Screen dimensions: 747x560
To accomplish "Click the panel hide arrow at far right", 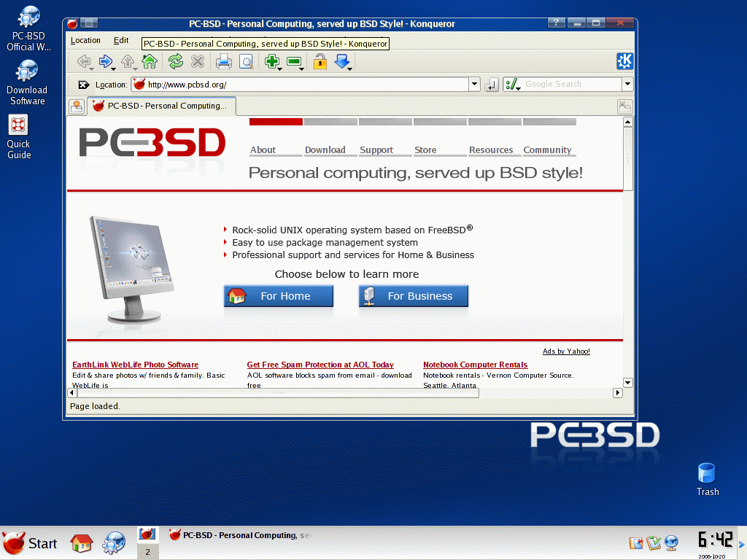I will [742, 544].
